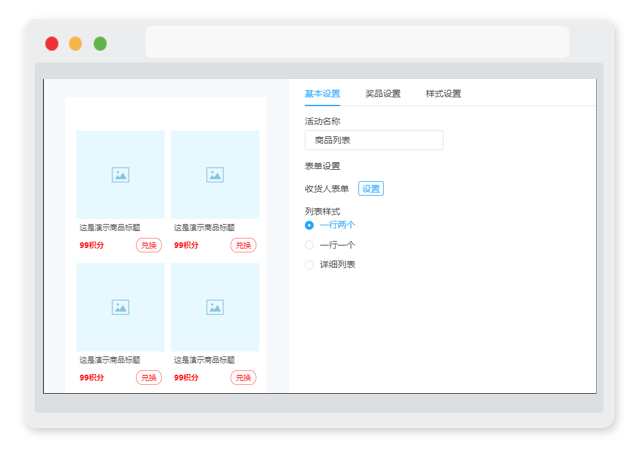Click the top-left card title 这是演示商品标题

point(110,227)
